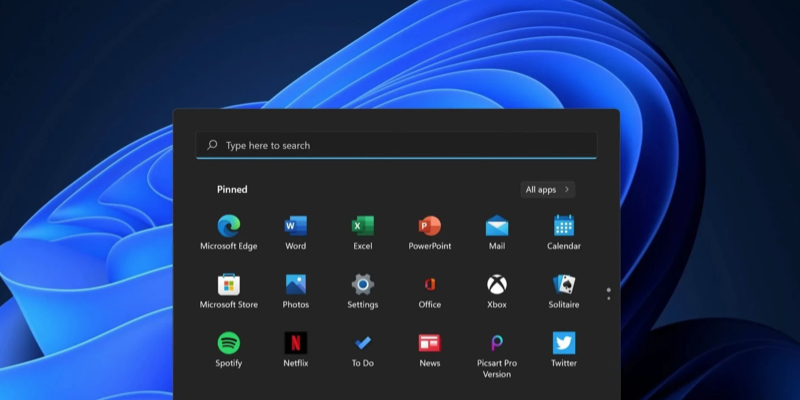Launch the Office app
The height and width of the screenshot is (400, 800).
(x=430, y=285)
